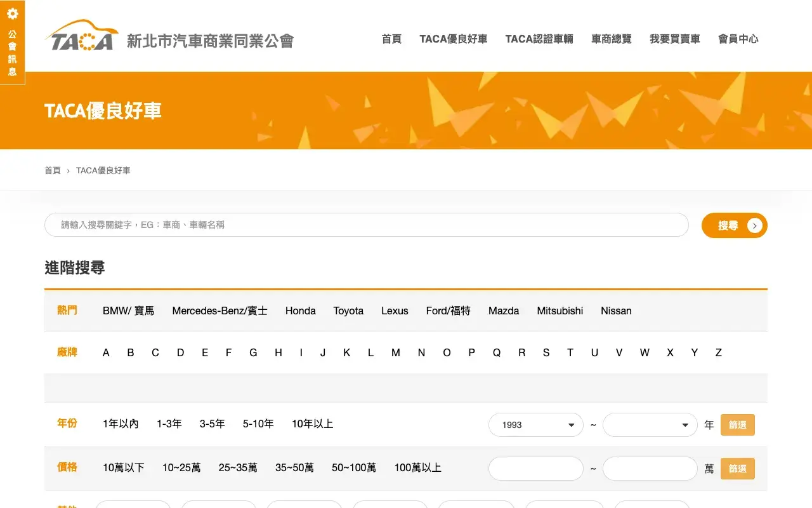Select brand letter T
This screenshot has width=812, height=508.
tap(570, 352)
